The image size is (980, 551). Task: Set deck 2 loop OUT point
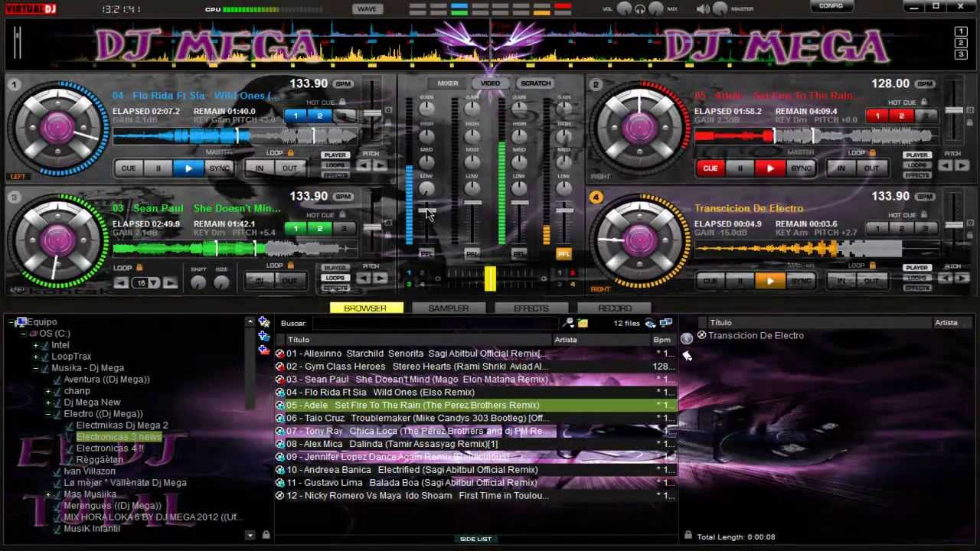pos(871,168)
